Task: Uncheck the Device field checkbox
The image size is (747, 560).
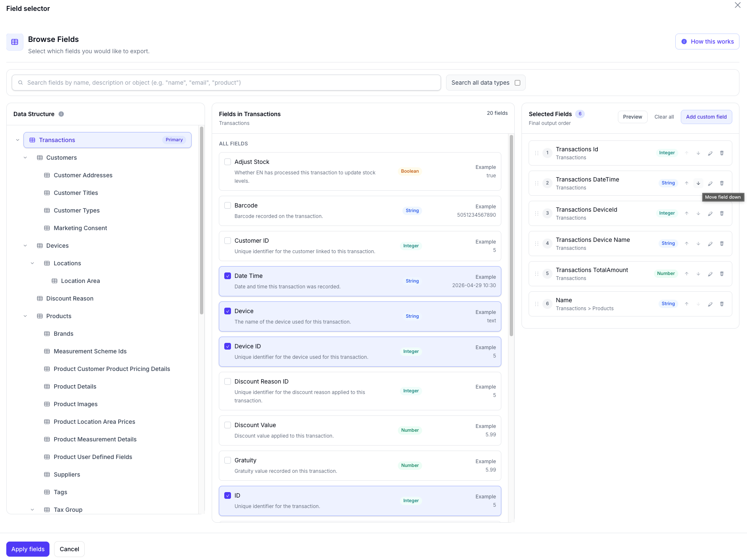Action: [228, 311]
